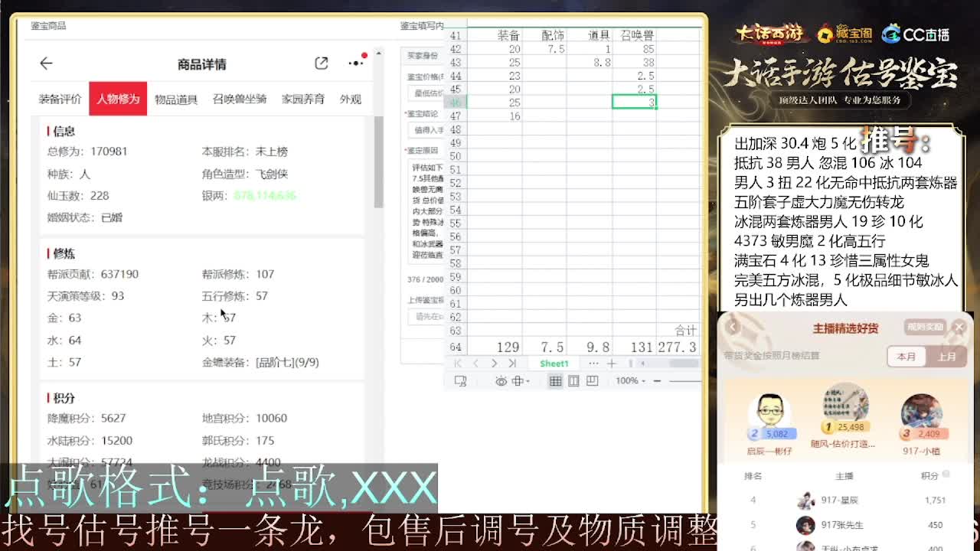
Task: Close the 主播精选好货 panel
Action: [x=959, y=327]
